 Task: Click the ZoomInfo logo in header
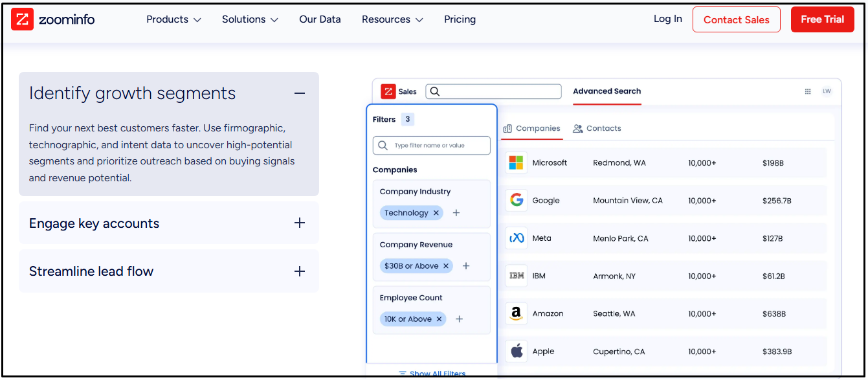pyautogui.click(x=53, y=19)
